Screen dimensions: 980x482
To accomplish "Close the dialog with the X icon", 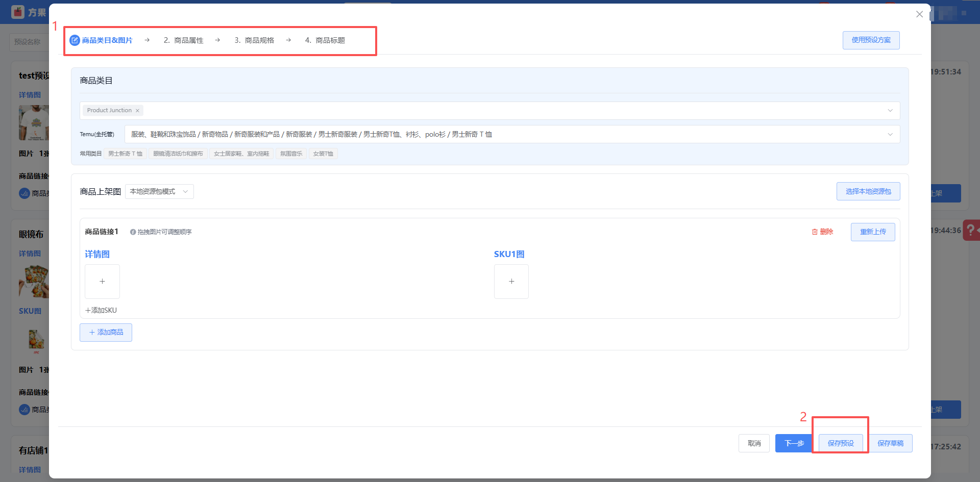I will [x=919, y=14].
